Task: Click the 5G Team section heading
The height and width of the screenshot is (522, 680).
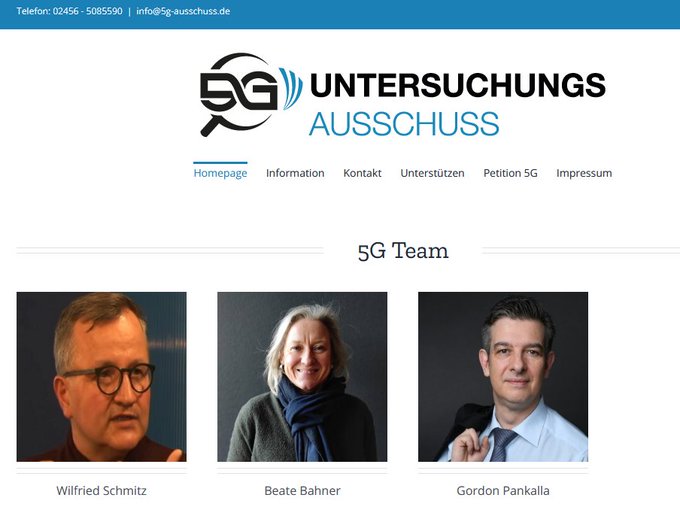Action: (403, 251)
